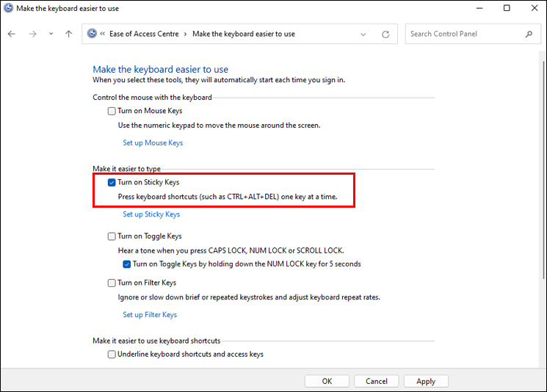The image size is (547, 392).
Task: Maximize the window
Action: tap(507, 9)
